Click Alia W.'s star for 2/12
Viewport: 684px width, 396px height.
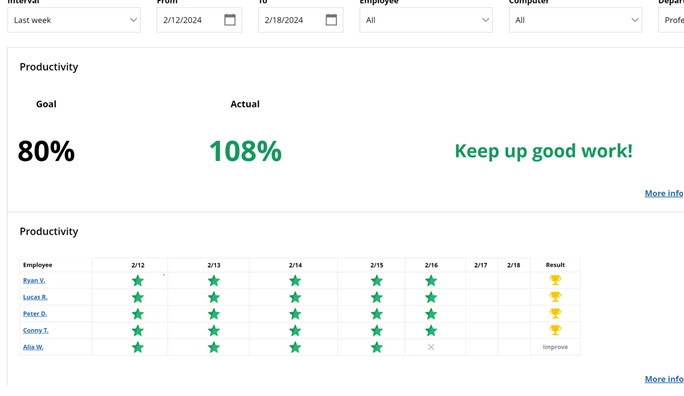pos(138,347)
